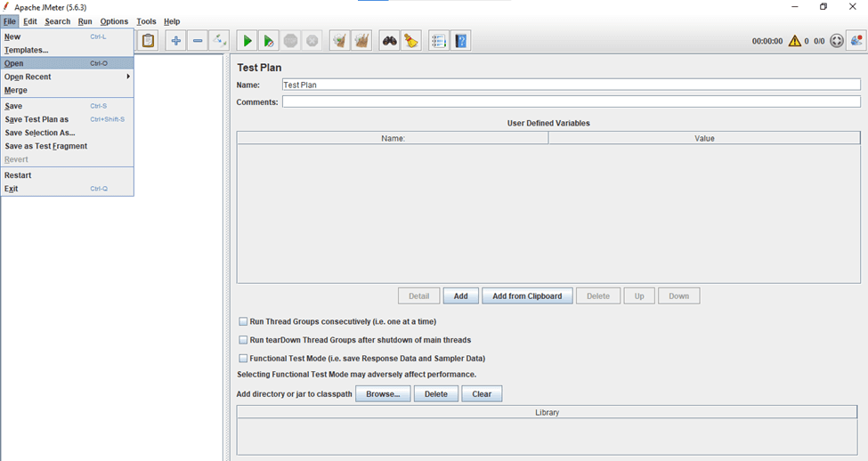Open the Run menu
Viewport: 868px width, 461px height.
click(x=85, y=21)
